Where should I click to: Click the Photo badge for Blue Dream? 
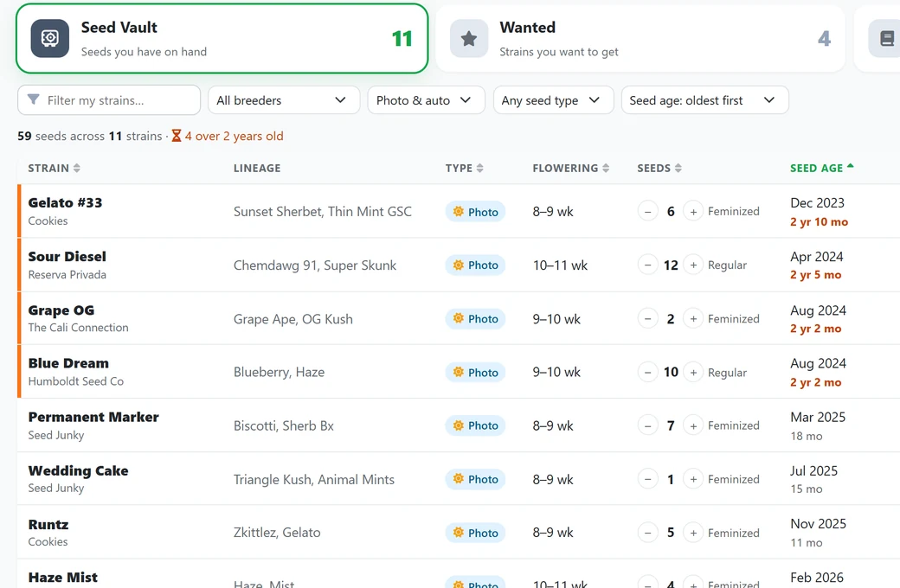pos(475,373)
